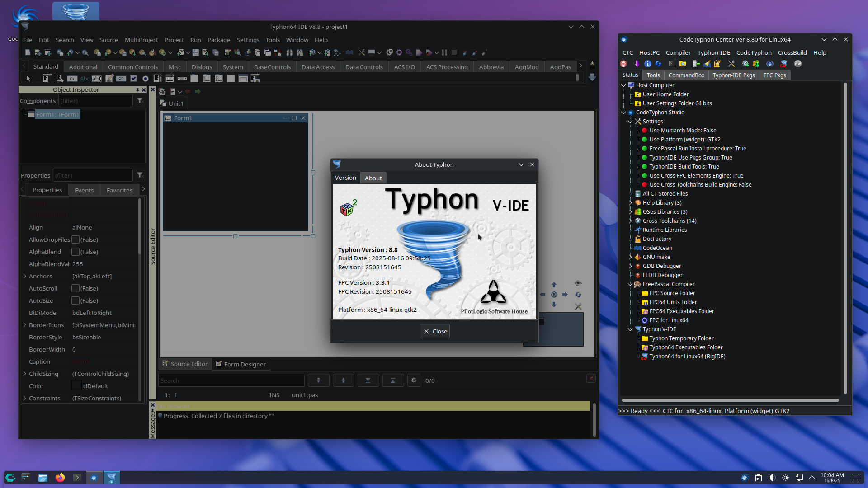Expand OSes Libraries (3) tree node
Image resolution: width=868 pixels, height=488 pixels.
pyautogui.click(x=630, y=212)
